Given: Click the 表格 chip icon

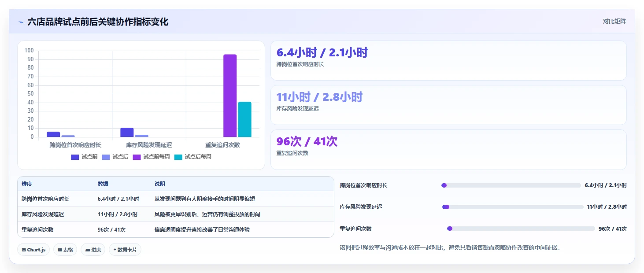Looking at the screenshot, I should 60,250.
